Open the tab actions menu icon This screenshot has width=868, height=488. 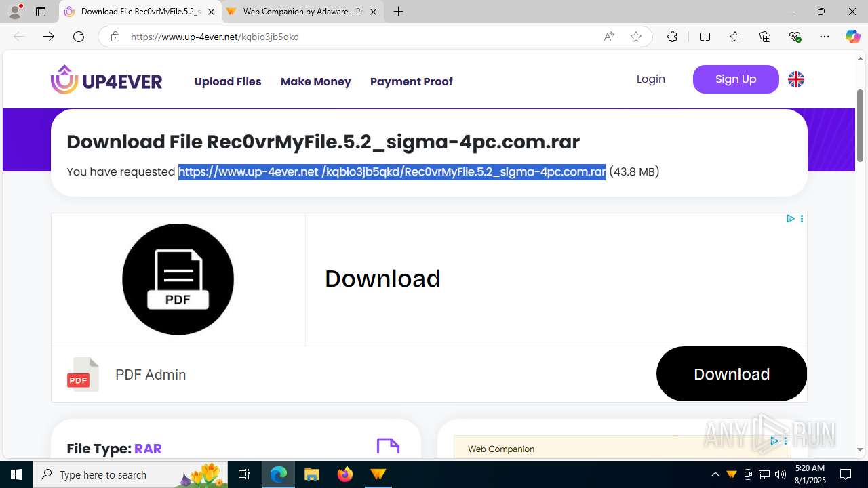click(x=41, y=12)
